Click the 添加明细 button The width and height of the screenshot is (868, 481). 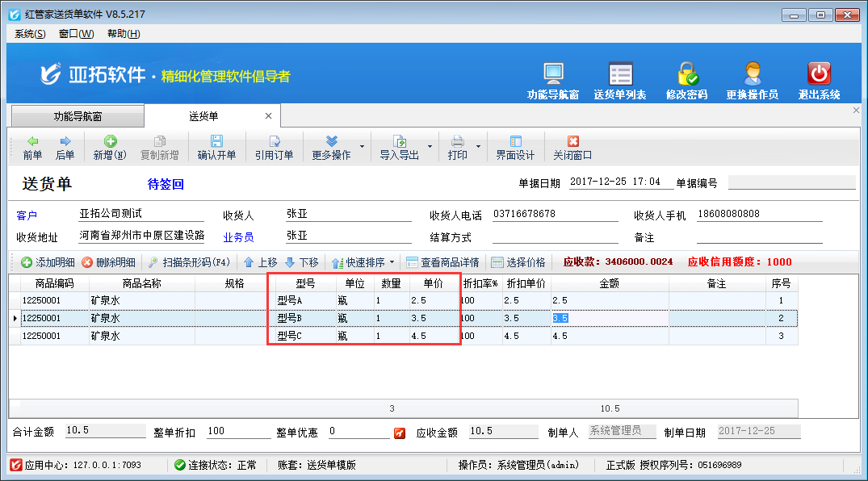point(48,262)
